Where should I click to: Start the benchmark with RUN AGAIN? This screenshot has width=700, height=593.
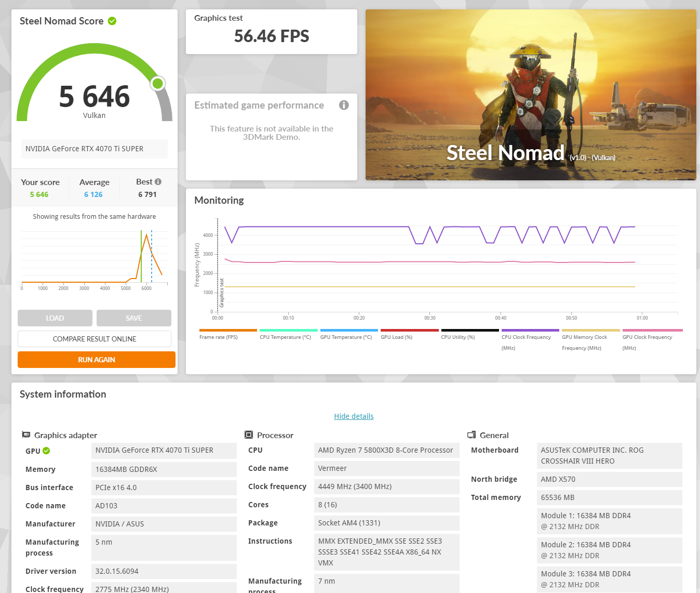[97, 360]
